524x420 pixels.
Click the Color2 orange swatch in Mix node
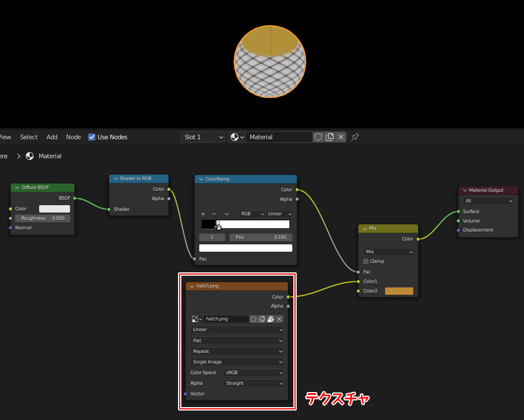tap(399, 291)
